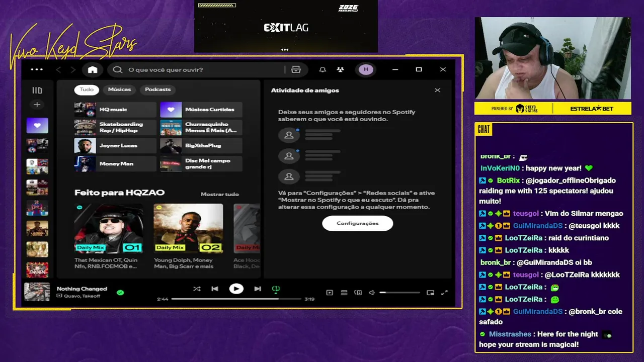Click the Configurações button
The image size is (644, 362).
click(x=358, y=223)
